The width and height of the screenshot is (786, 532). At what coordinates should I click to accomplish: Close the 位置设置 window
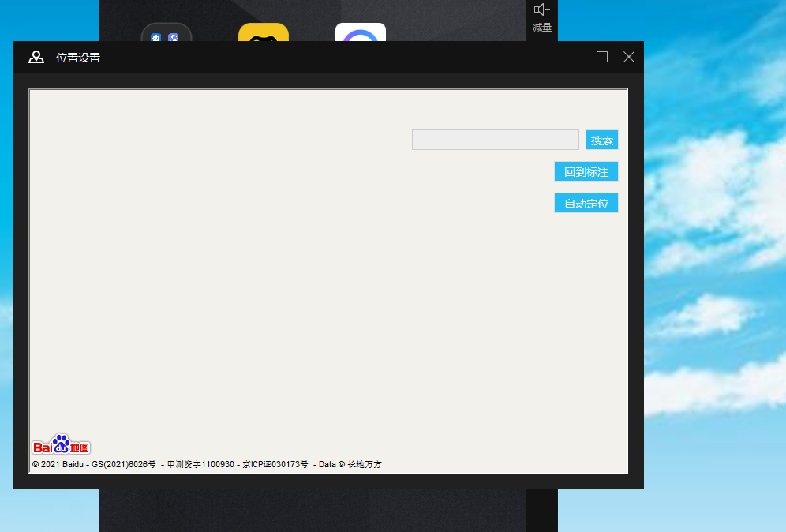pyautogui.click(x=629, y=57)
